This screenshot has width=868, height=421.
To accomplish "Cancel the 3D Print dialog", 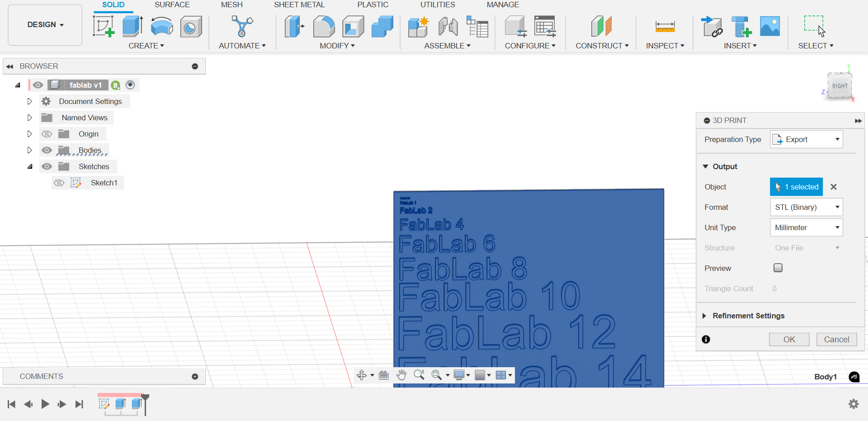I will tap(836, 340).
